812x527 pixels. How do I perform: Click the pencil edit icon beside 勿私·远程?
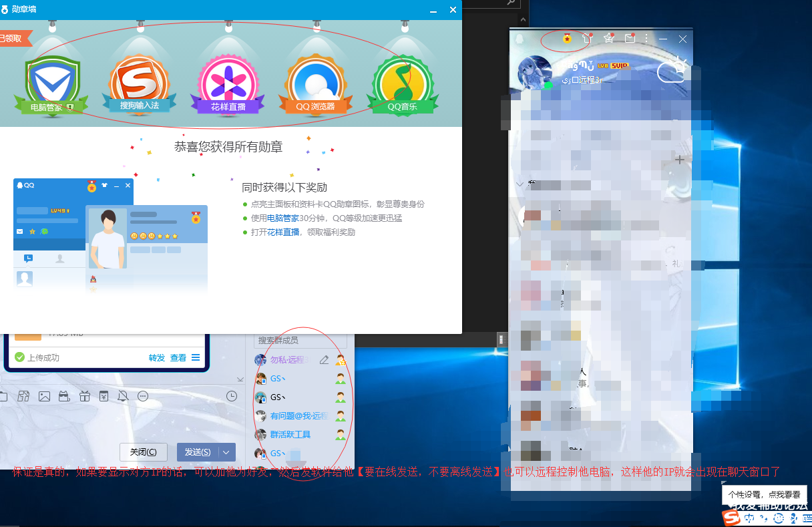pos(324,360)
